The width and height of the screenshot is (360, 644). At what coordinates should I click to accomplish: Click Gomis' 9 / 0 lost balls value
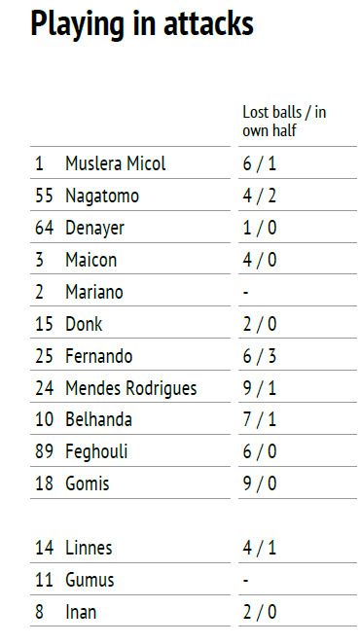260,483
